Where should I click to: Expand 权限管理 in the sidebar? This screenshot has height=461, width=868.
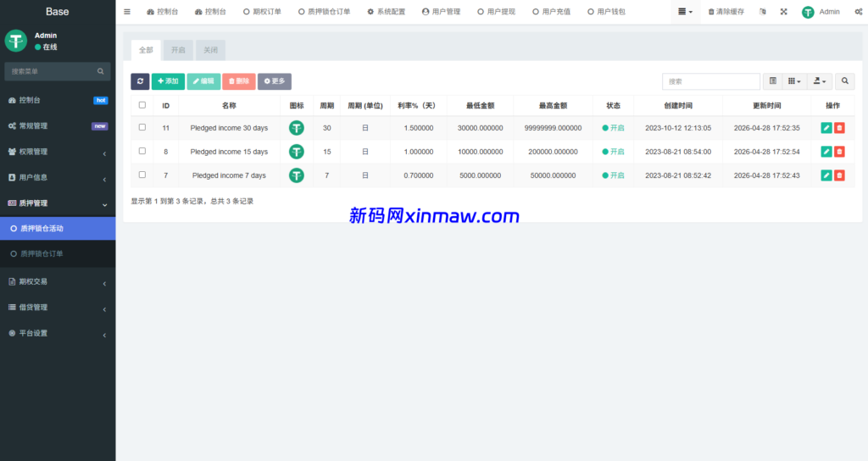tap(58, 152)
